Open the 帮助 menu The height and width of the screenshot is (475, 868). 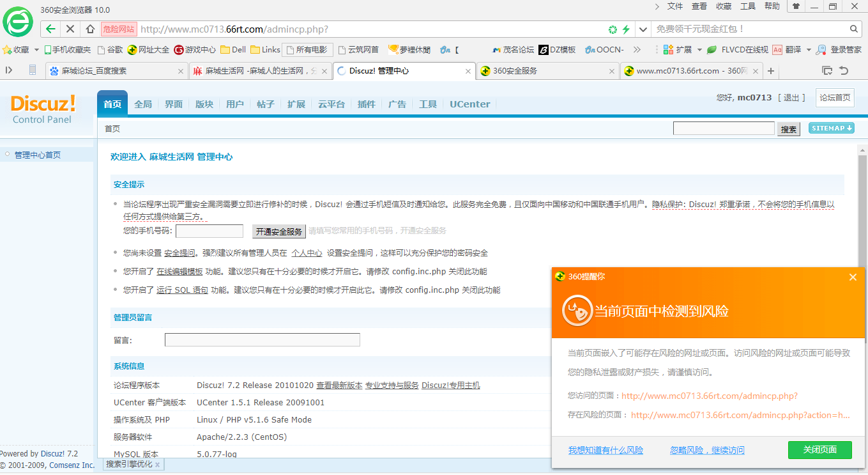pos(772,6)
